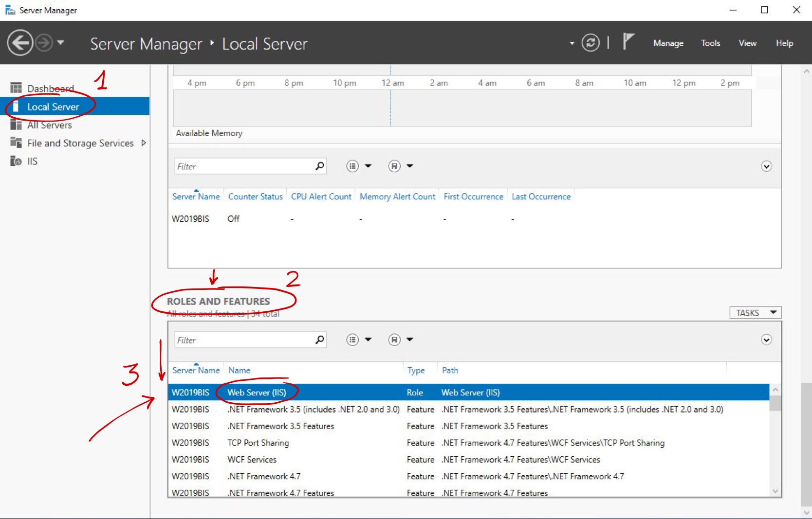Open the Tools menu
This screenshot has height=519, width=812.
point(710,43)
